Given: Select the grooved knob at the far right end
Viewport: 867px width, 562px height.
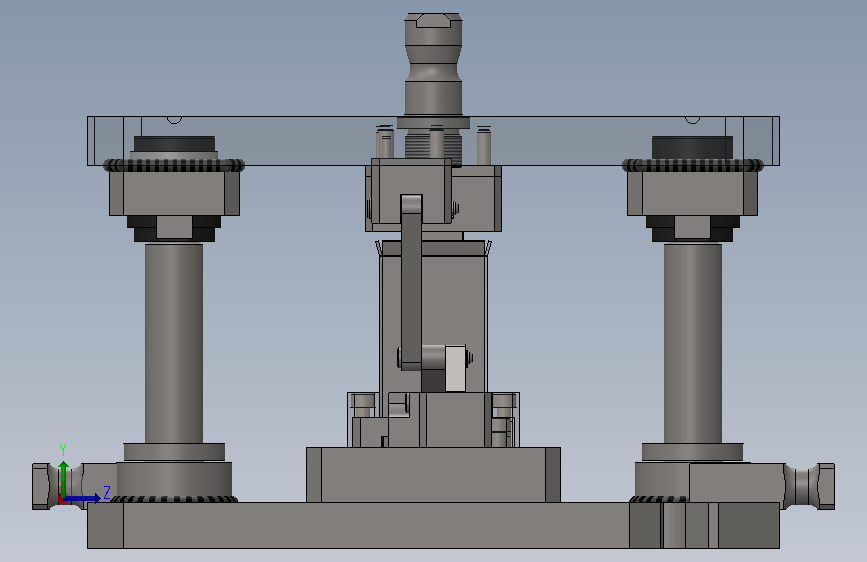Looking at the screenshot, I should (810, 486).
